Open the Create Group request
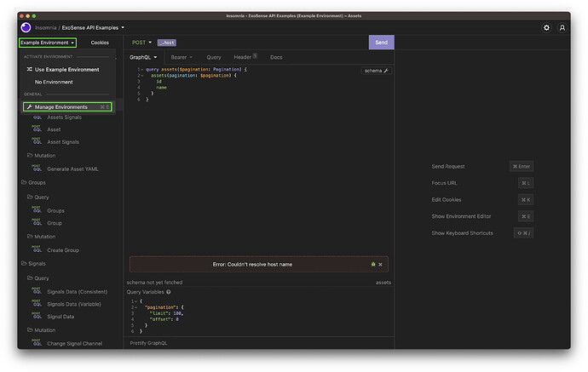The image size is (588, 372). pyautogui.click(x=63, y=250)
